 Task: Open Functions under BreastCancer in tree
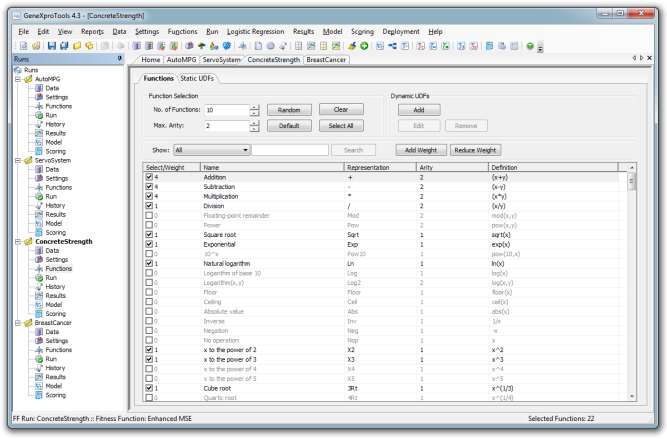tap(59, 350)
